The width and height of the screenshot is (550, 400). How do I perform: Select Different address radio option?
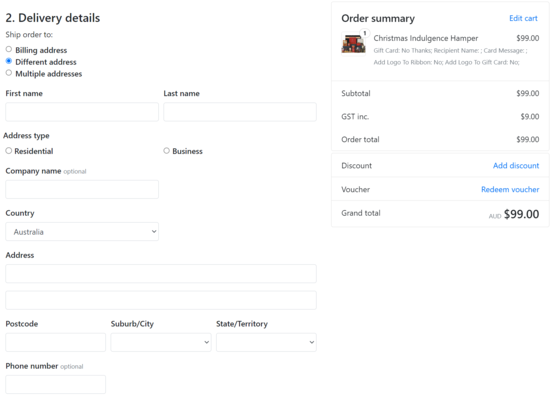(9, 61)
